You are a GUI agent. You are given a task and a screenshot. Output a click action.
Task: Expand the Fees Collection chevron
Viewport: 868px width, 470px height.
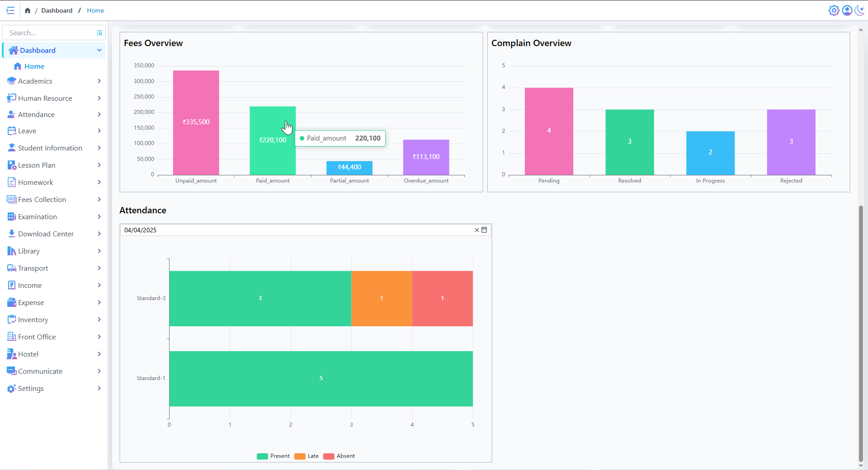(x=99, y=200)
